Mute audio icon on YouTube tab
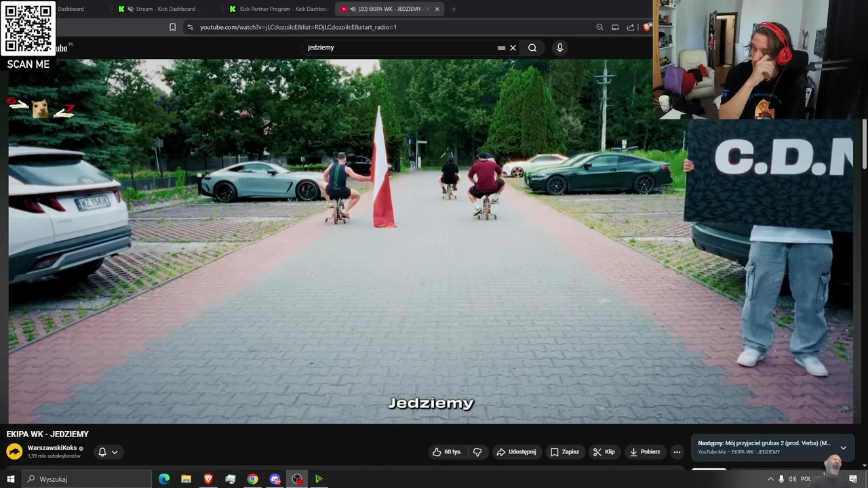This screenshot has height=488, width=868. pyautogui.click(x=353, y=9)
